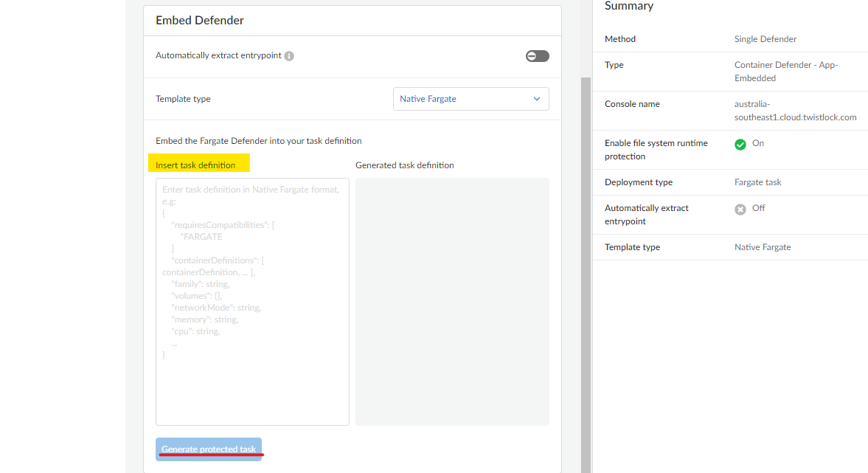
Task: Toggle Automatically extract entrypoint switch
Action: 537,56
